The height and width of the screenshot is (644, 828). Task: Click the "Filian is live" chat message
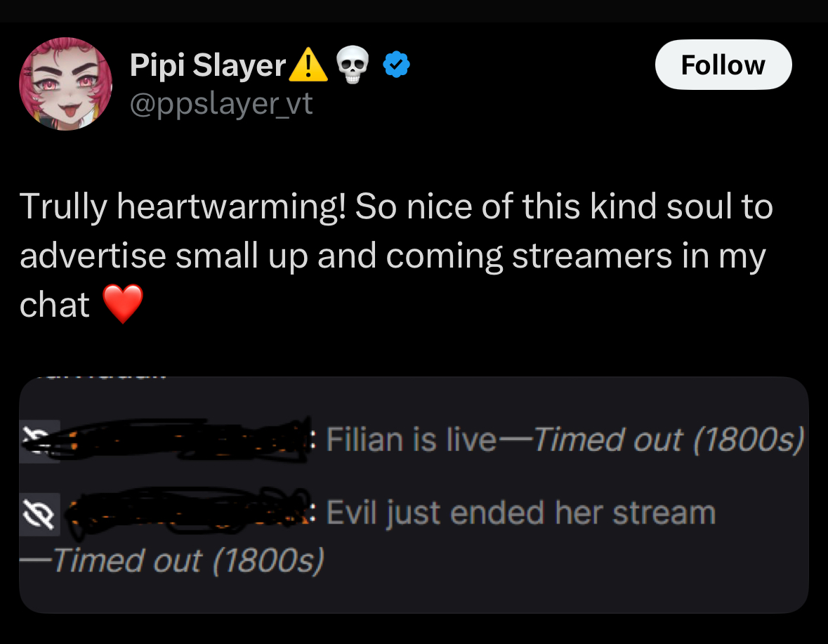point(411,440)
